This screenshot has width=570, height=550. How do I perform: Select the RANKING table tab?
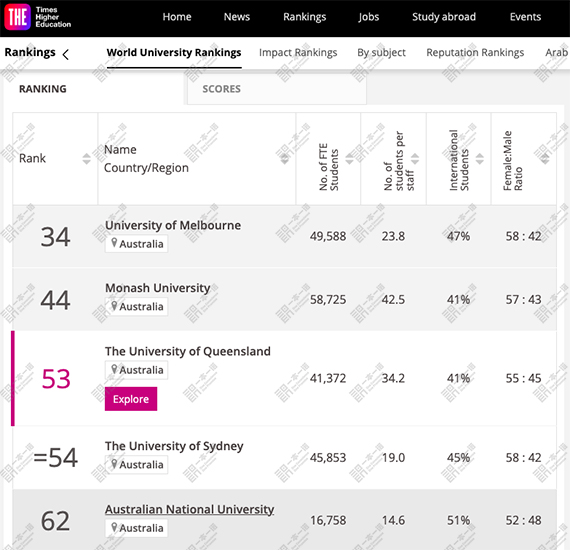click(x=43, y=89)
